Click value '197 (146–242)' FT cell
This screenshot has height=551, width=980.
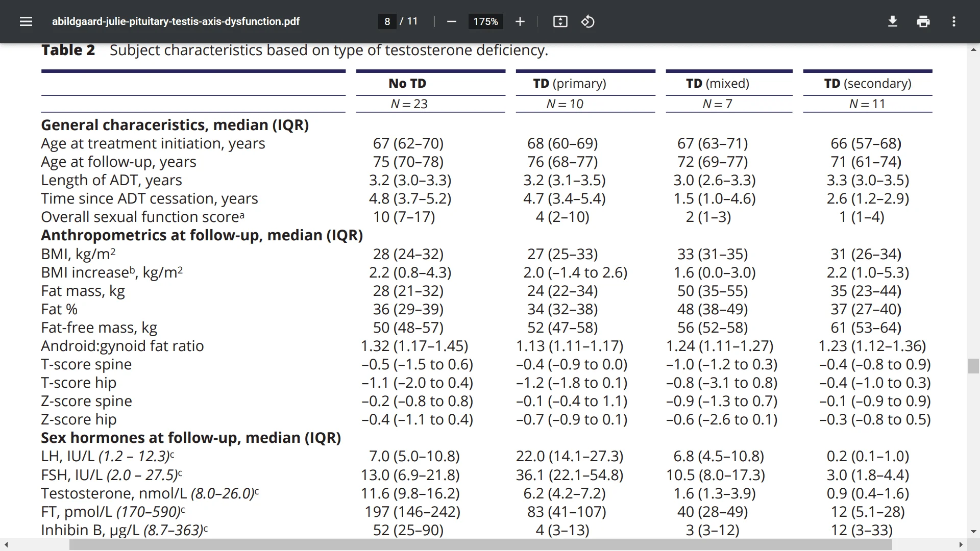click(412, 512)
